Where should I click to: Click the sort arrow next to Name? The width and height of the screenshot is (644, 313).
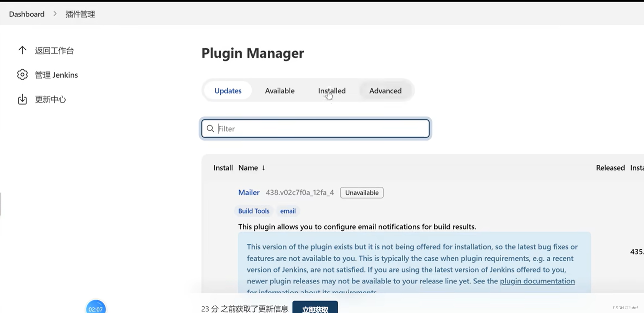coord(264,168)
